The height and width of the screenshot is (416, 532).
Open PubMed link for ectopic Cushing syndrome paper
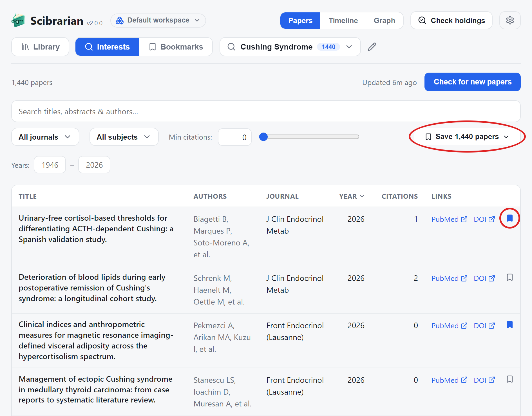tap(449, 380)
